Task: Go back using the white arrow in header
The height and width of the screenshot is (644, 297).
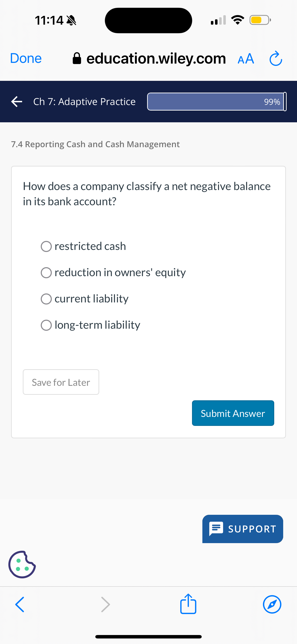Action: (x=17, y=102)
